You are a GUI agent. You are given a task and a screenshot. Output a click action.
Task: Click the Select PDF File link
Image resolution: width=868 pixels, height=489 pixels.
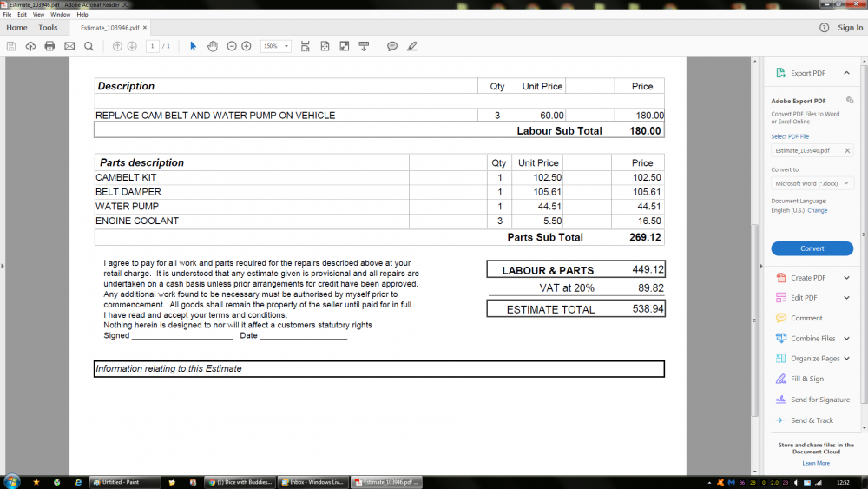(x=790, y=136)
